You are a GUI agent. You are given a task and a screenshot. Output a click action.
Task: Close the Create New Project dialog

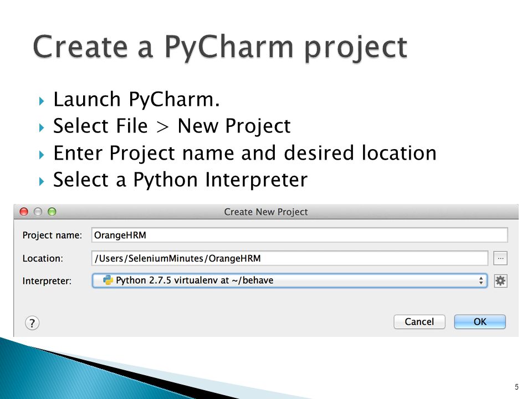pos(24,212)
